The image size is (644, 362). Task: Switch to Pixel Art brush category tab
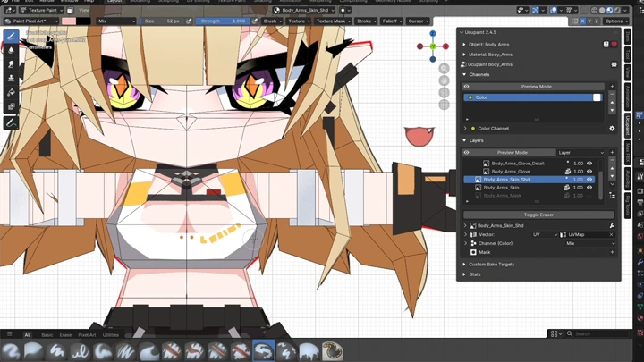tap(87, 335)
